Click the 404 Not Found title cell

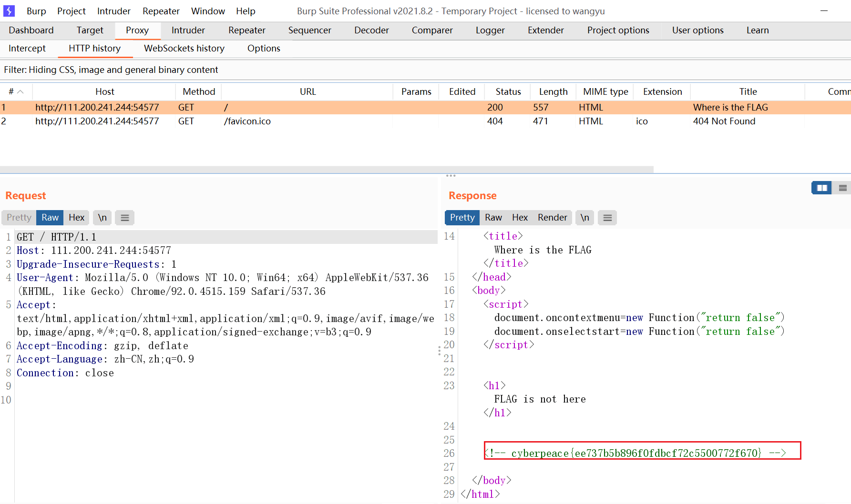724,121
